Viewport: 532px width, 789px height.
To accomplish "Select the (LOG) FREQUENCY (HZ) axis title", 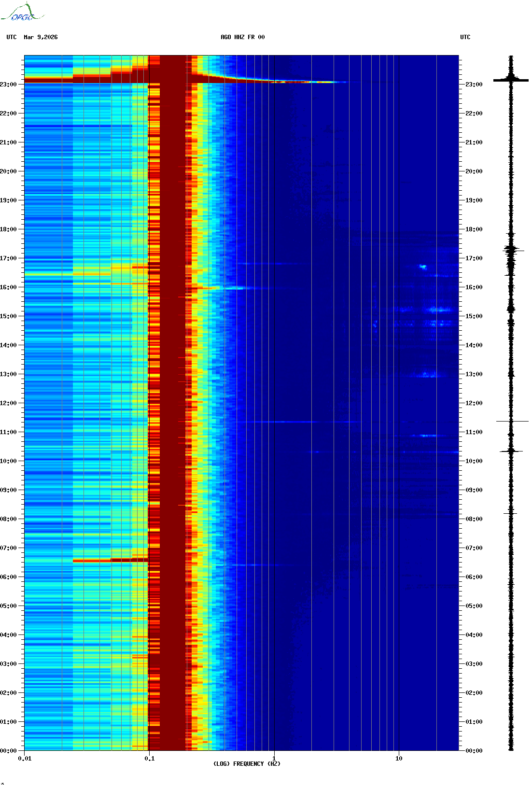I will tap(247, 764).
